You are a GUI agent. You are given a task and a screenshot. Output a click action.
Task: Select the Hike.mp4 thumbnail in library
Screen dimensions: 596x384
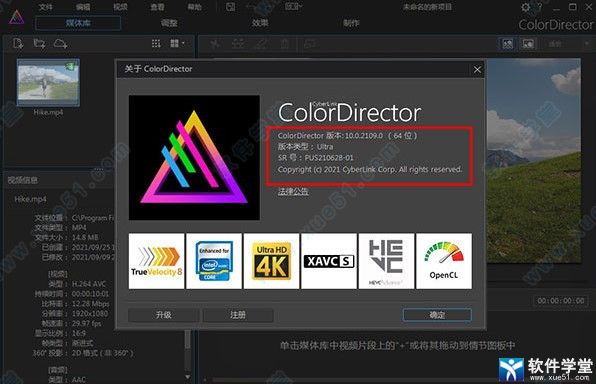pyautogui.click(x=48, y=82)
